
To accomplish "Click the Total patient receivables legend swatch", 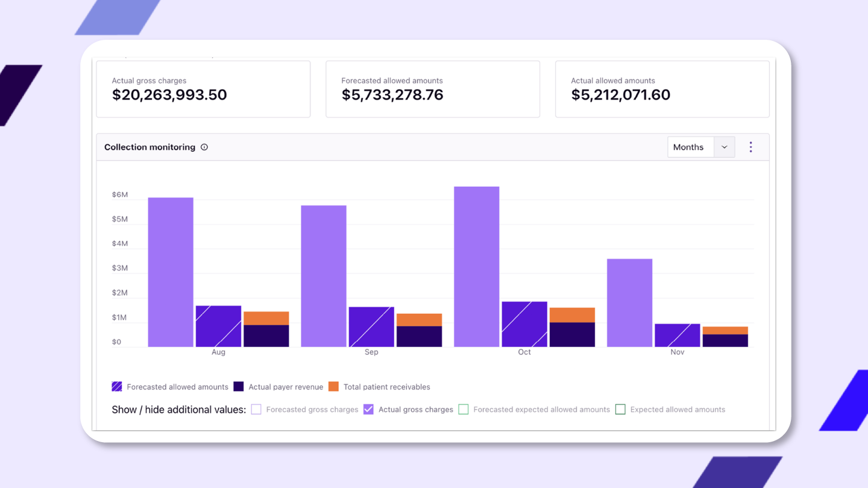I will [x=333, y=387].
